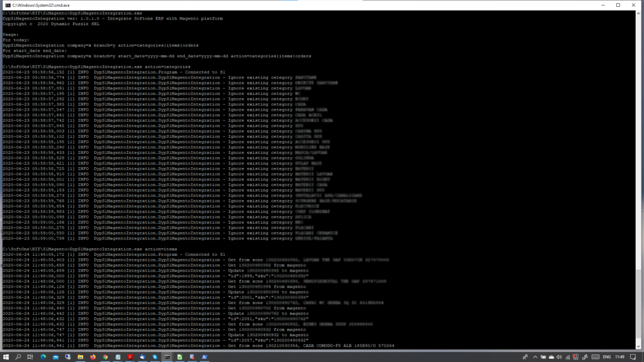Open cmd.exe window system menu icon

pyautogui.click(x=8, y=5)
